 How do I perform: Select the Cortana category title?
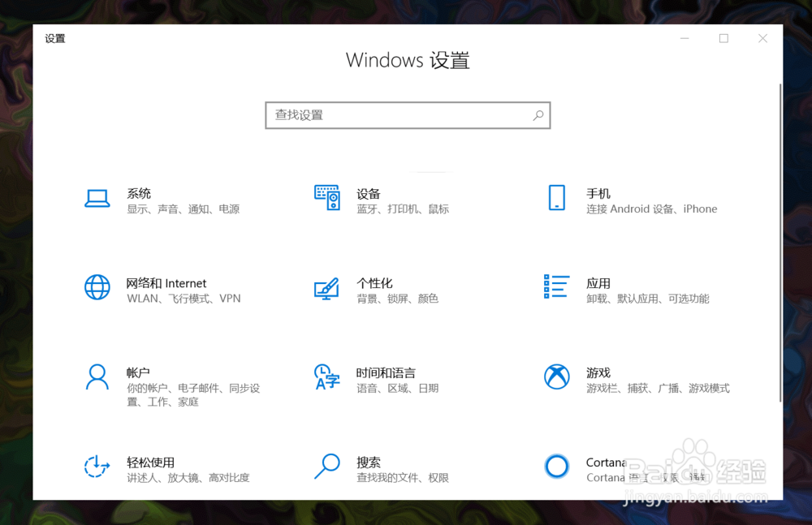point(607,463)
